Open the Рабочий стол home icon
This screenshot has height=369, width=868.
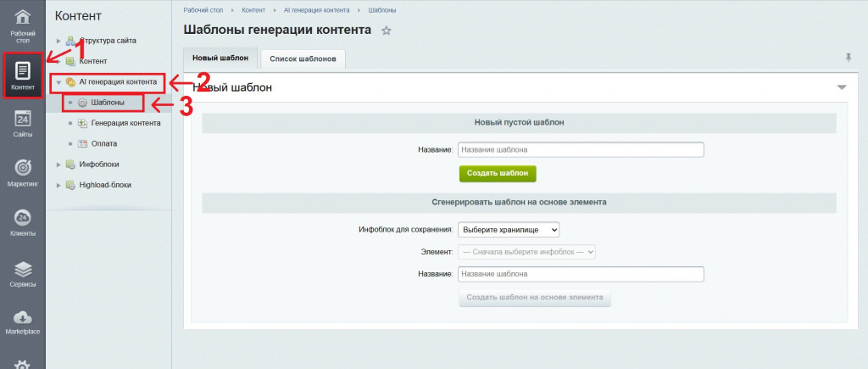[x=23, y=18]
